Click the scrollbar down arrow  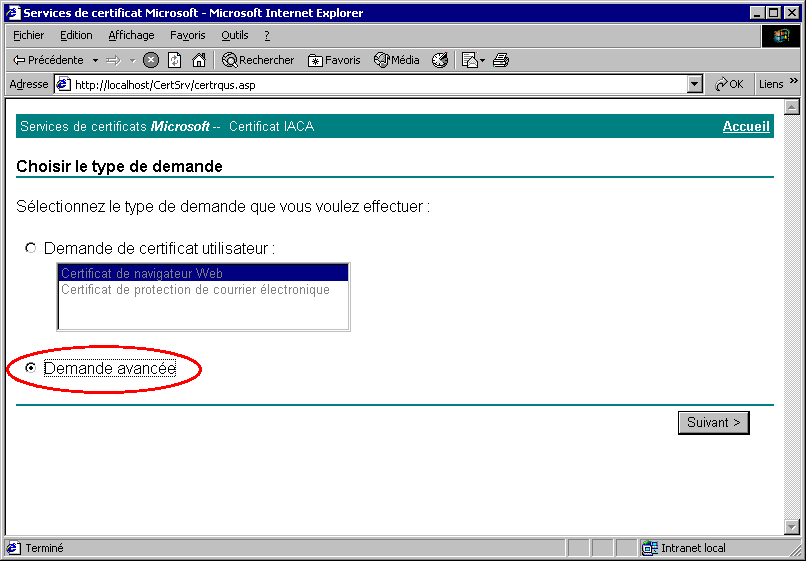pos(792,527)
